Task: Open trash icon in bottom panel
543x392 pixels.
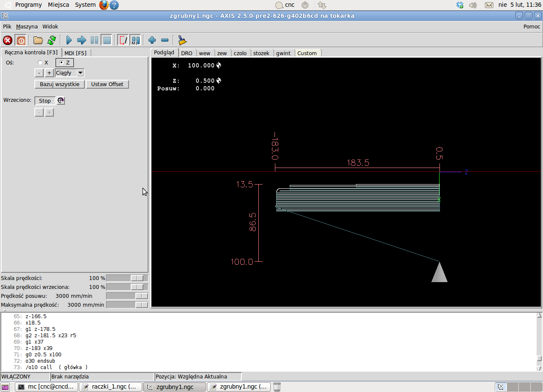Action: (x=277, y=387)
